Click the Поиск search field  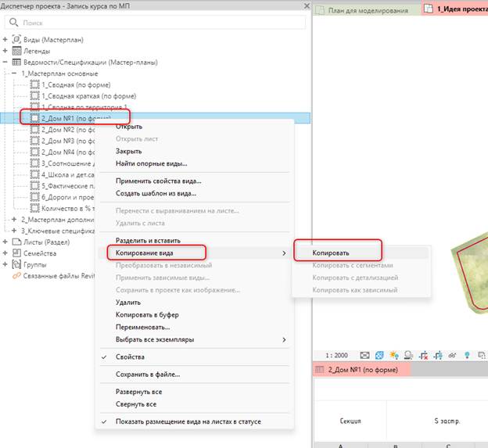tap(155, 23)
